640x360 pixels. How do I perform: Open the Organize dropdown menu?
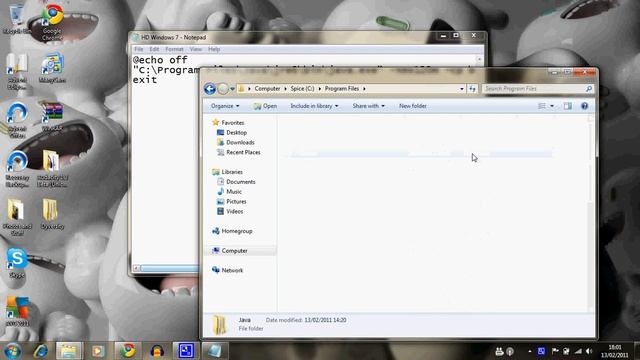coord(225,106)
